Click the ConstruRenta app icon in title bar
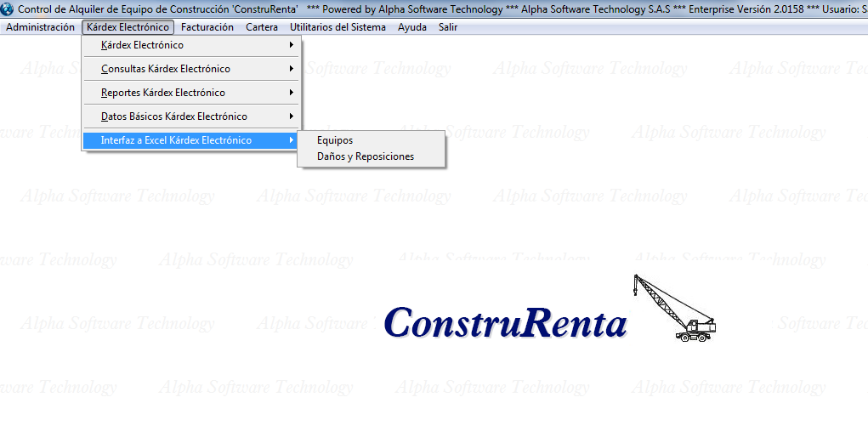Image resolution: width=868 pixels, height=426 pixels. click(8, 9)
